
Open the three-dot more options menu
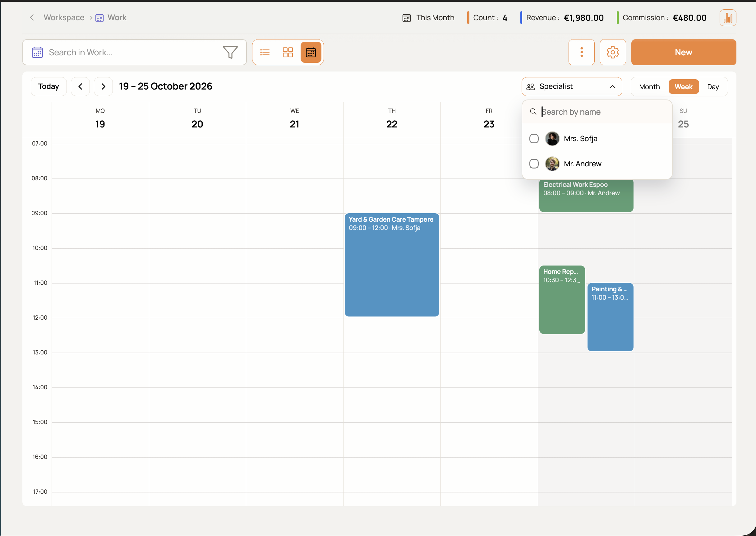pyautogui.click(x=581, y=52)
